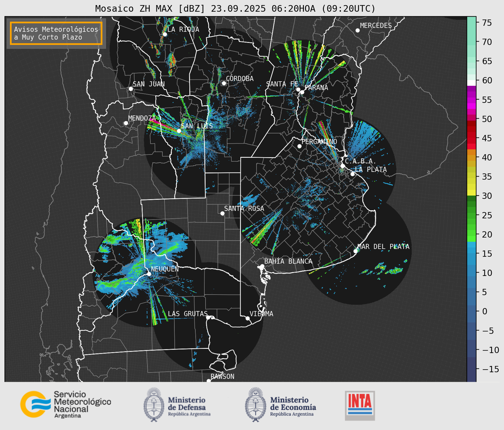Click the Viedma city marker dot
504x430 pixels.
248,318
